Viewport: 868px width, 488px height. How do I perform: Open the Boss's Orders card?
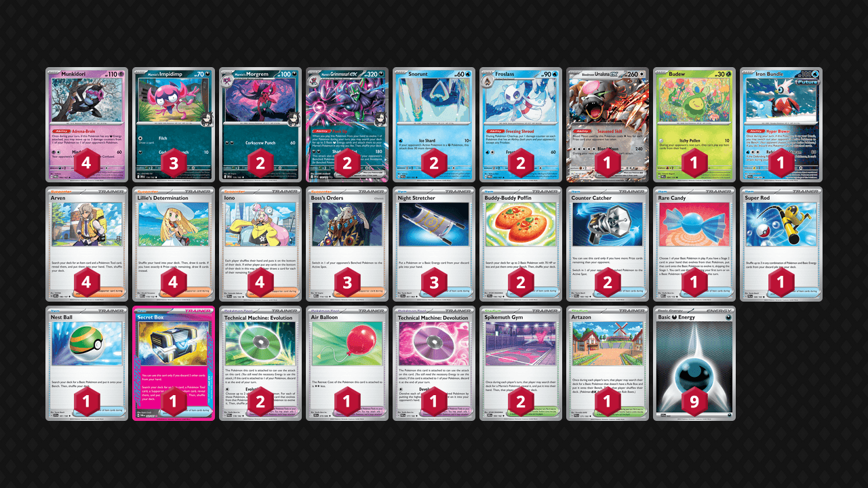347,244
